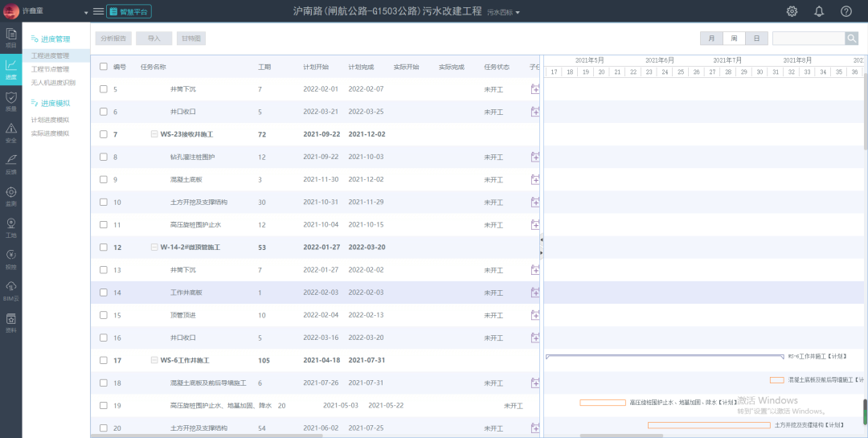Open the 反馈 feedback module
The height and width of the screenshot is (438, 868).
[x=11, y=165]
